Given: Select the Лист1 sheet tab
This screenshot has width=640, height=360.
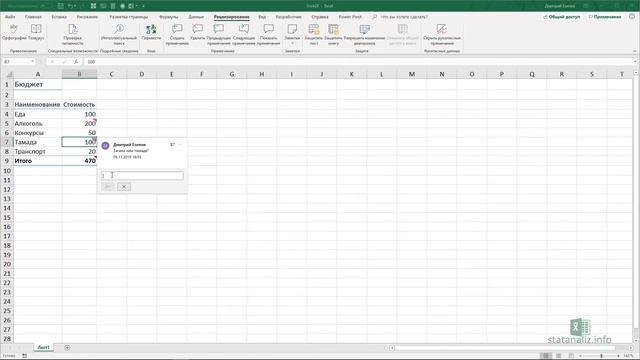Looking at the screenshot, I should (44, 347).
